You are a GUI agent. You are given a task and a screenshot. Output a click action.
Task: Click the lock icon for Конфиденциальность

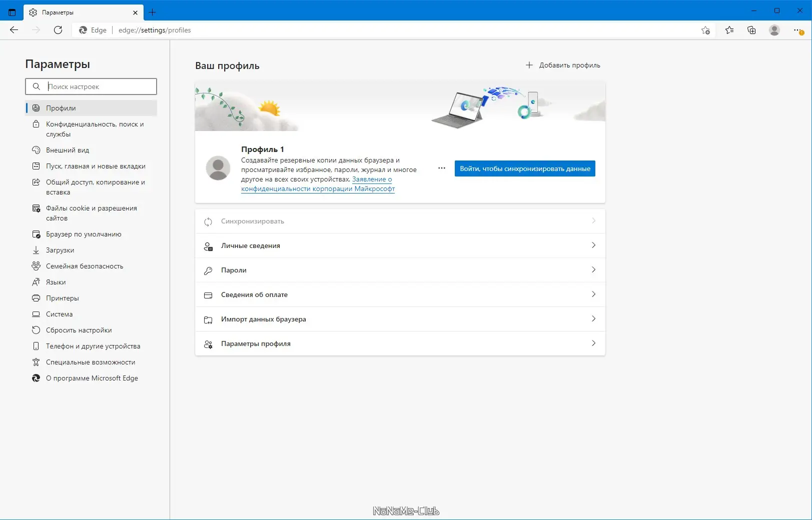36,124
